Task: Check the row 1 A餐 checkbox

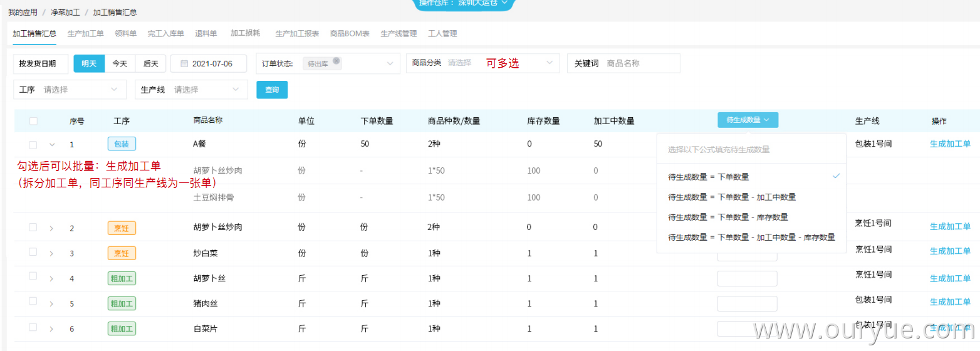Action: (33, 144)
